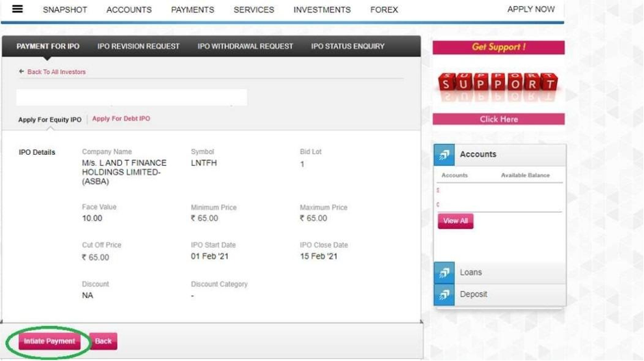This screenshot has height=361, width=644.
Task: Select Apply For Debt IPO tab
Action: 121,119
